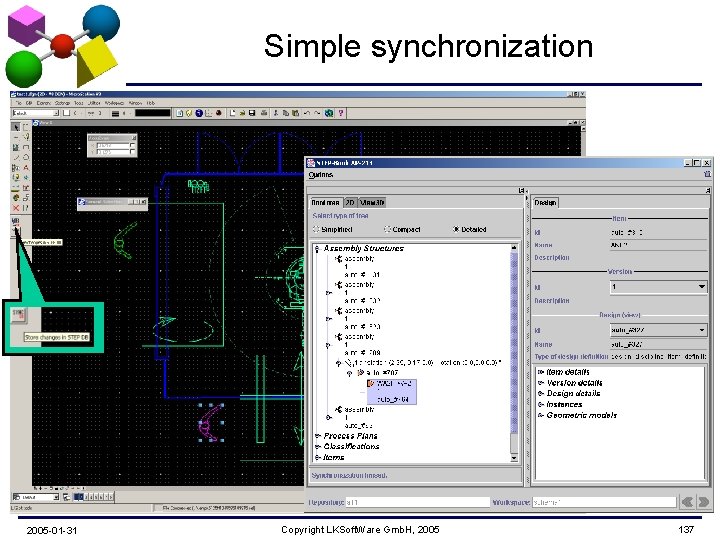Screen dimensions: 720x540
Task: Click the fence selection tool icon
Action: [26, 127]
